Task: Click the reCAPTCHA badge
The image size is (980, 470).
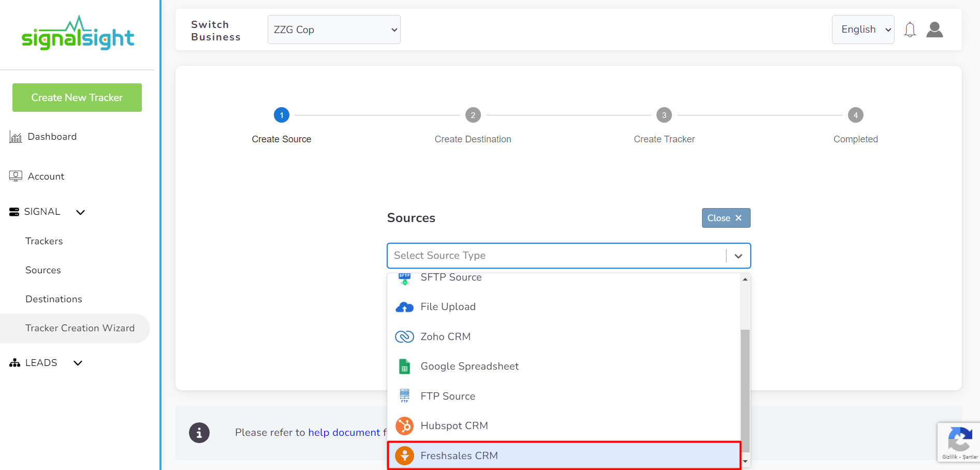Action: click(958, 442)
